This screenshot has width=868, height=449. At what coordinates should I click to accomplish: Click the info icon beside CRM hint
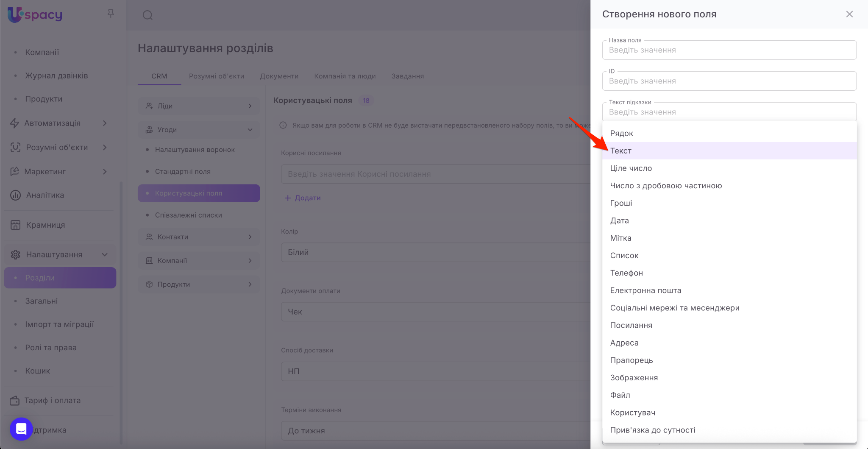click(283, 125)
